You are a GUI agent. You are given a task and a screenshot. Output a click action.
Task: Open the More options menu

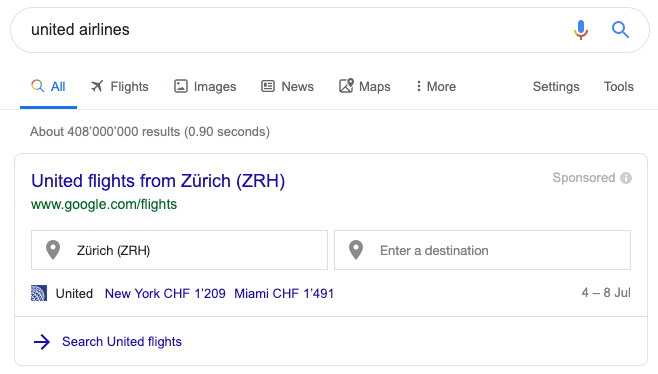[x=436, y=86]
